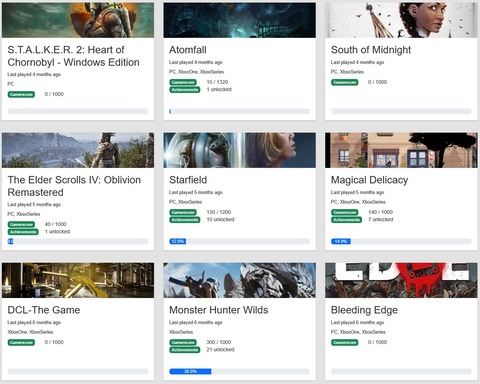
Task: Click the Gamerscore badge on South of Midnight
Action: [345, 82]
